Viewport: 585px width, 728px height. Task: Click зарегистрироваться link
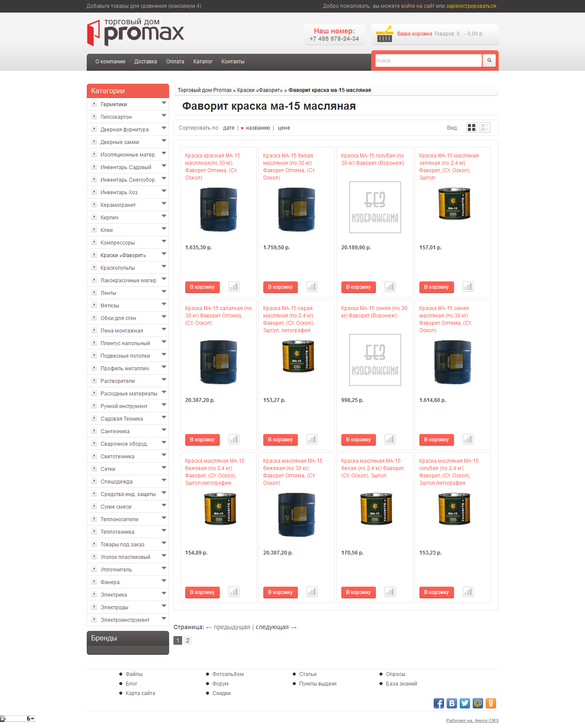pos(471,6)
